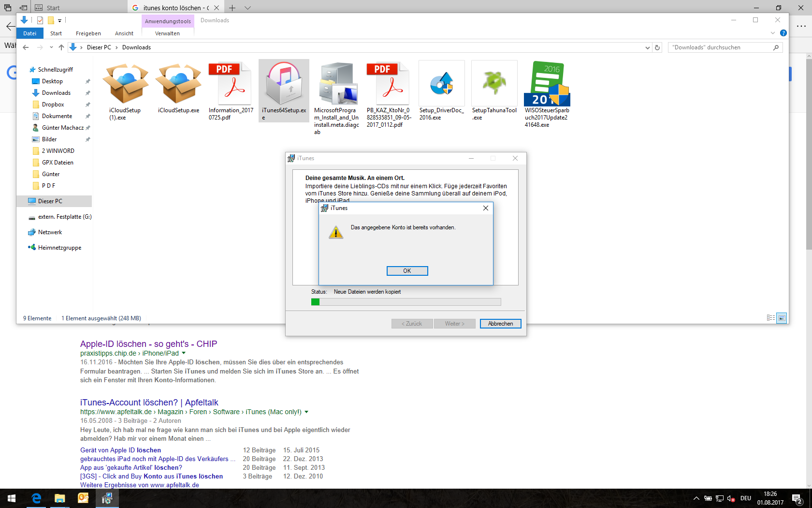Open Windows Start menu
Image resolution: width=812 pixels, height=508 pixels.
12,498
